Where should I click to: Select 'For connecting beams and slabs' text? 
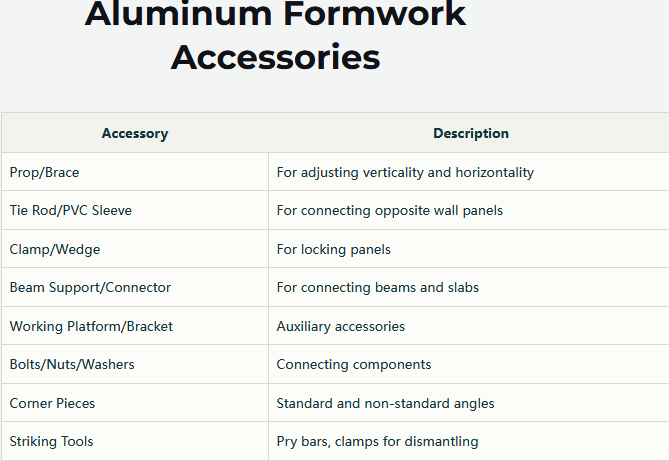[378, 287]
